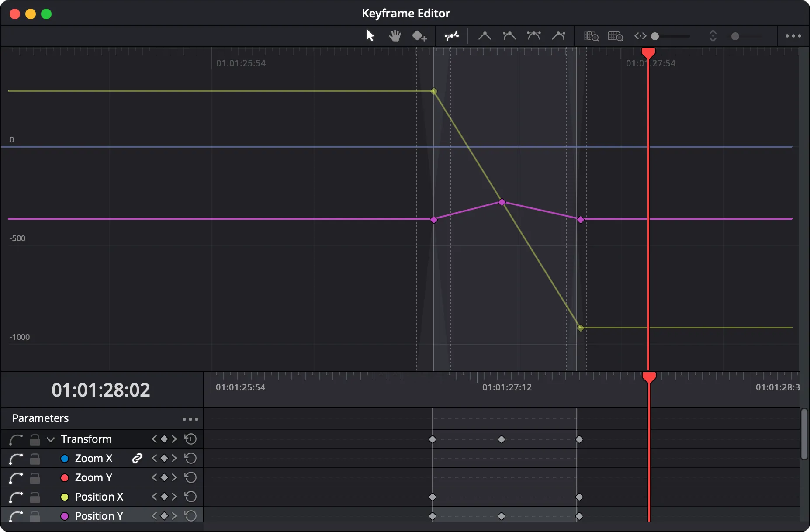Open the toolbar three-dot options menu
The height and width of the screenshot is (532, 810).
click(x=793, y=36)
